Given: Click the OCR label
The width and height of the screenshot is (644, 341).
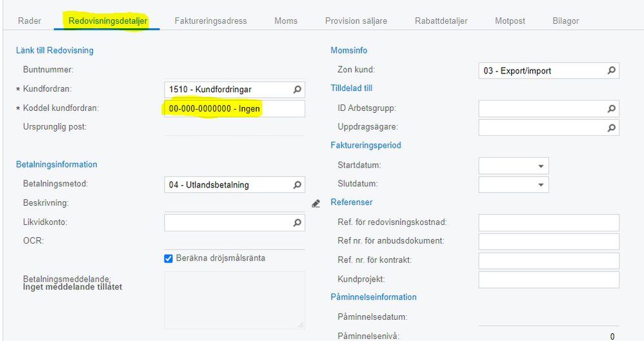Looking at the screenshot, I should click(34, 241).
